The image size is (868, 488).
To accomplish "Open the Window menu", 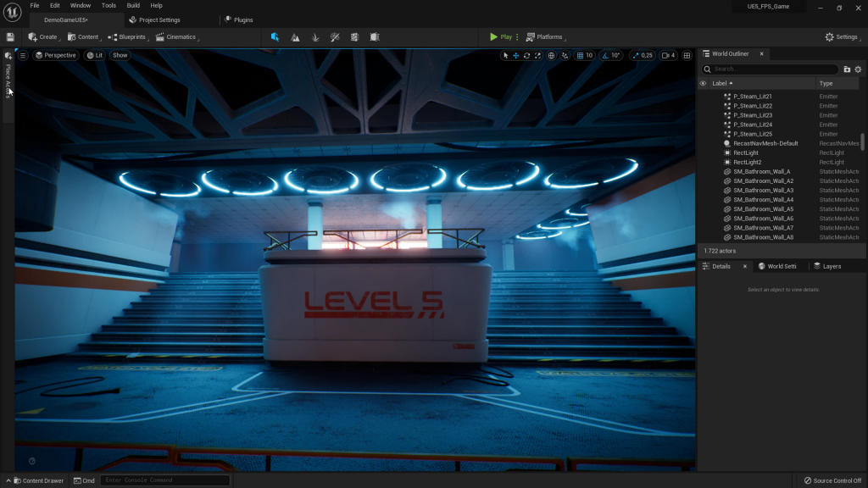I will pyautogui.click(x=81, y=6).
